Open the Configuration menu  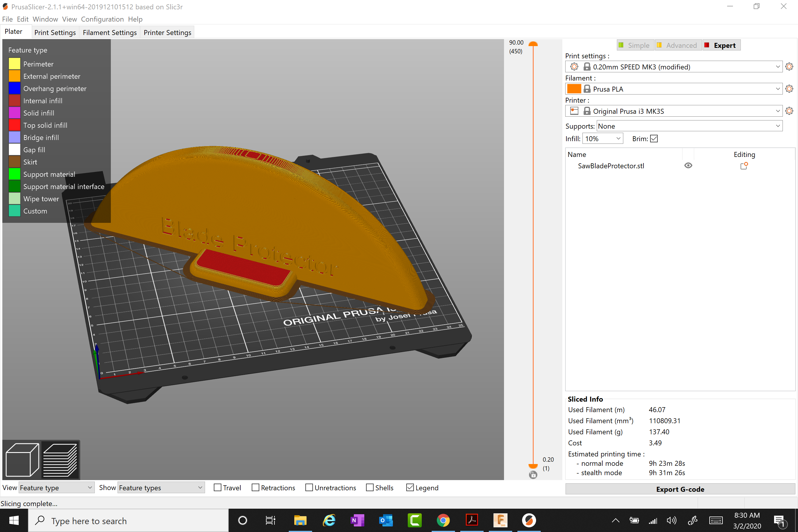point(102,19)
